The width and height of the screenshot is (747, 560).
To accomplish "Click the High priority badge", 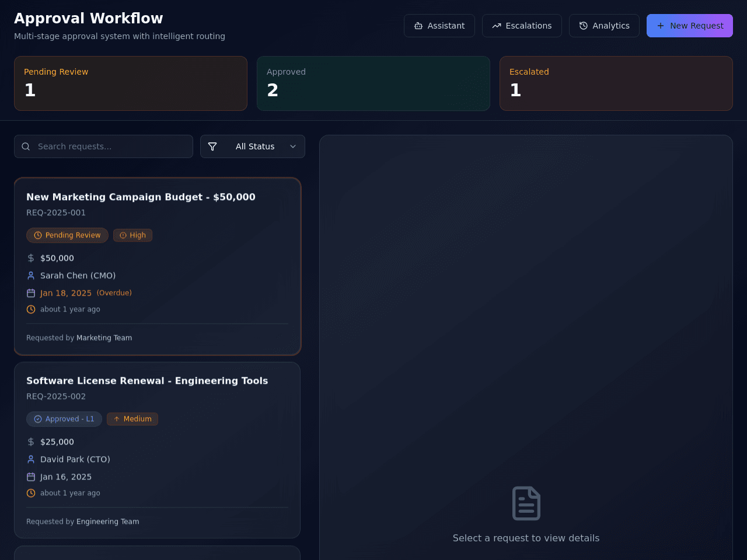I will (x=132, y=235).
